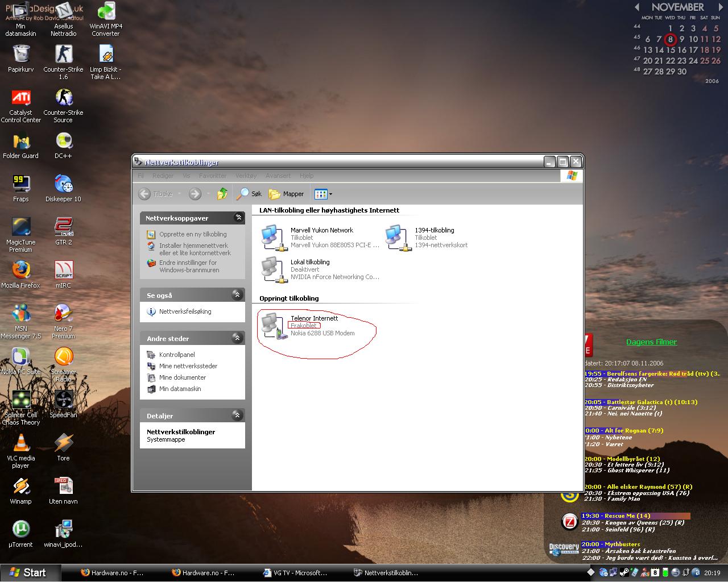Open the Min datamaskin desktop icon
The height and width of the screenshot is (582, 728).
click(x=20, y=19)
